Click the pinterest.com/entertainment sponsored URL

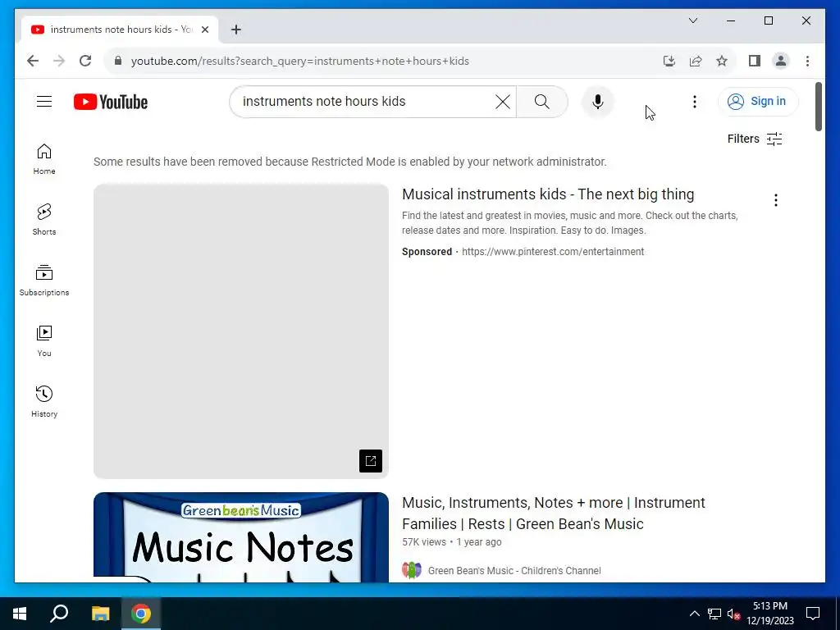553,252
